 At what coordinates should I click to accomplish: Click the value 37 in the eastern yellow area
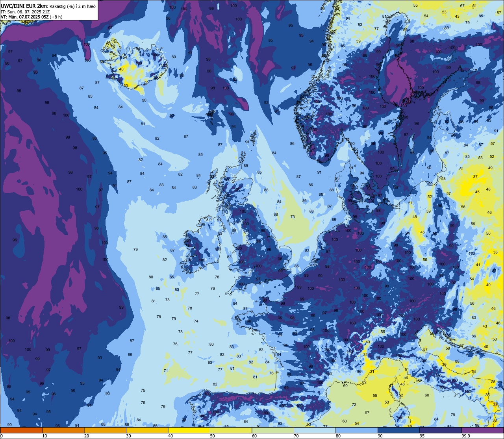(x=475, y=177)
